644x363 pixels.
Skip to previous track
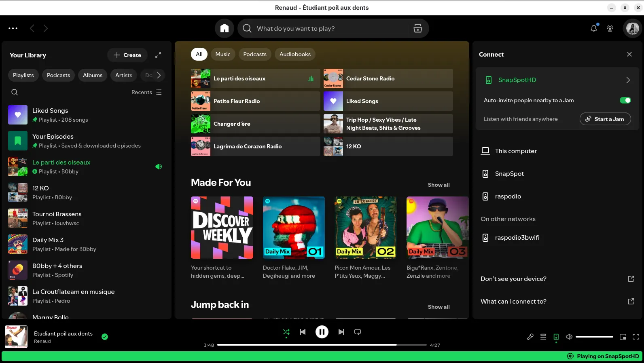point(303,332)
